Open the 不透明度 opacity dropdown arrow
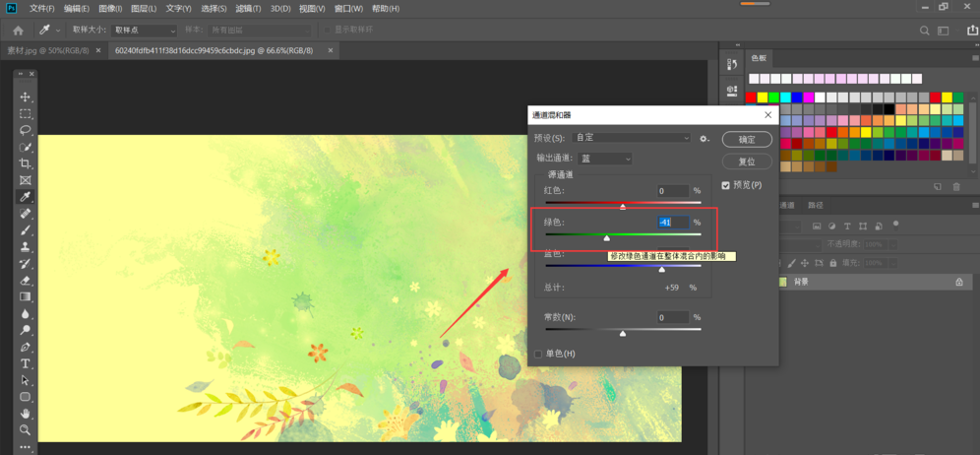Image resolution: width=980 pixels, height=455 pixels. point(895,244)
